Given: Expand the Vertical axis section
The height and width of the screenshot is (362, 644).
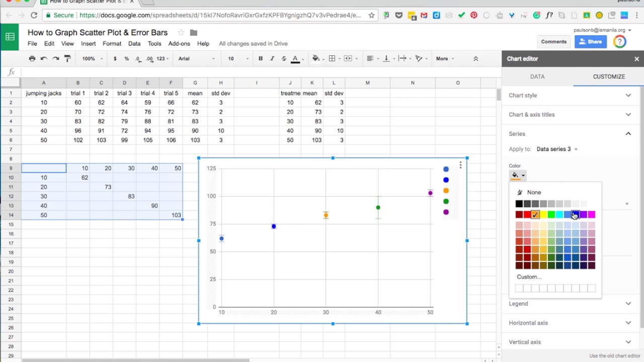Looking at the screenshot, I should [570, 342].
